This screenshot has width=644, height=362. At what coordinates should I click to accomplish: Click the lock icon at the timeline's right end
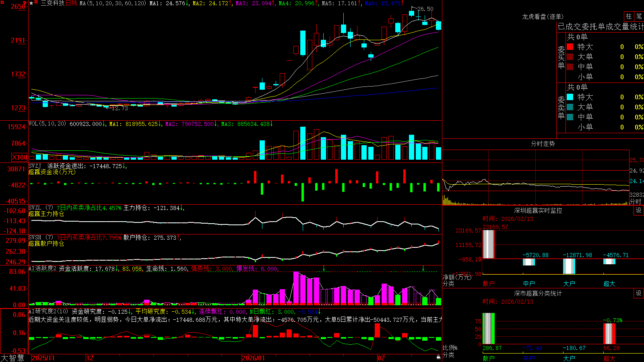pos(438,357)
